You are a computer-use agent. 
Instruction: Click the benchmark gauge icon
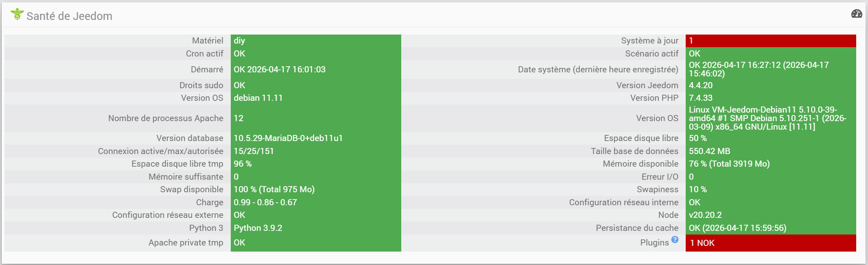[x=856, y=14]
